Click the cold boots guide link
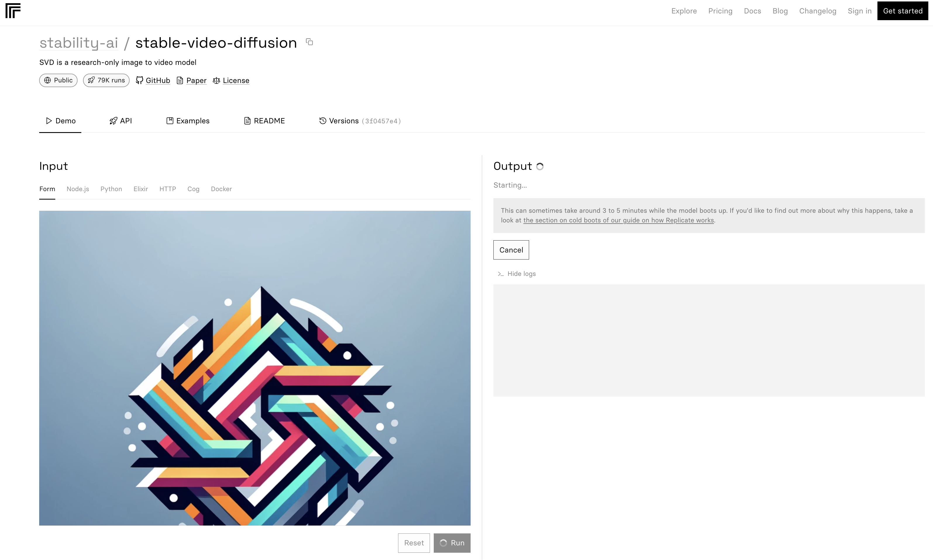Screen dimensions: 933x560 click(x=619, y=220)
